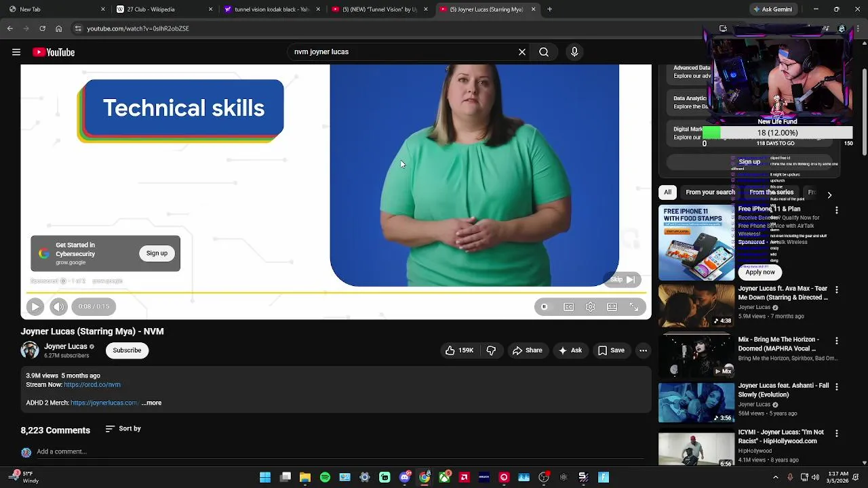
Task: Reload the page
Action: pos(42,28)
